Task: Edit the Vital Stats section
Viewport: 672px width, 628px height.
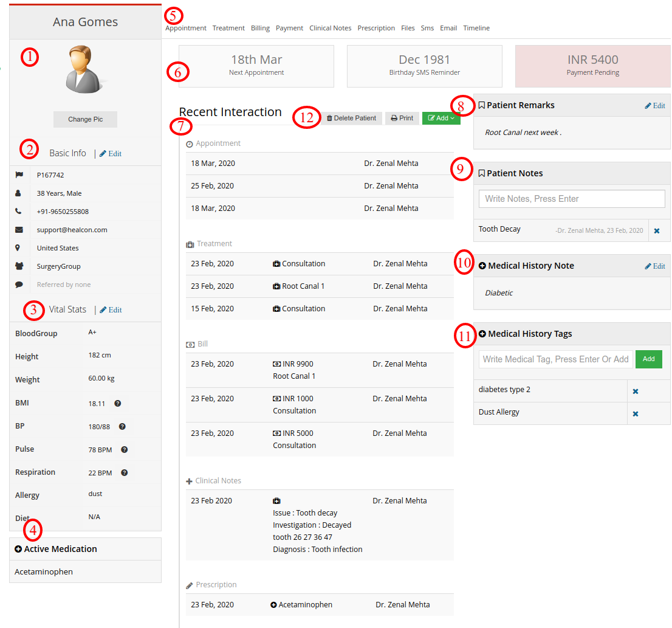Action: pyautogui.click(x=111, y=309)
